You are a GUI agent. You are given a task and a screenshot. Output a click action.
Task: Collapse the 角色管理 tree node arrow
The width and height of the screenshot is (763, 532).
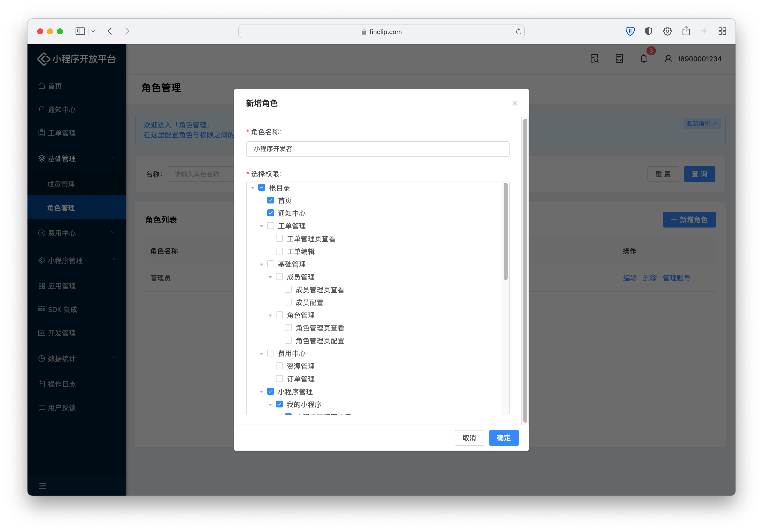point(270,316)
